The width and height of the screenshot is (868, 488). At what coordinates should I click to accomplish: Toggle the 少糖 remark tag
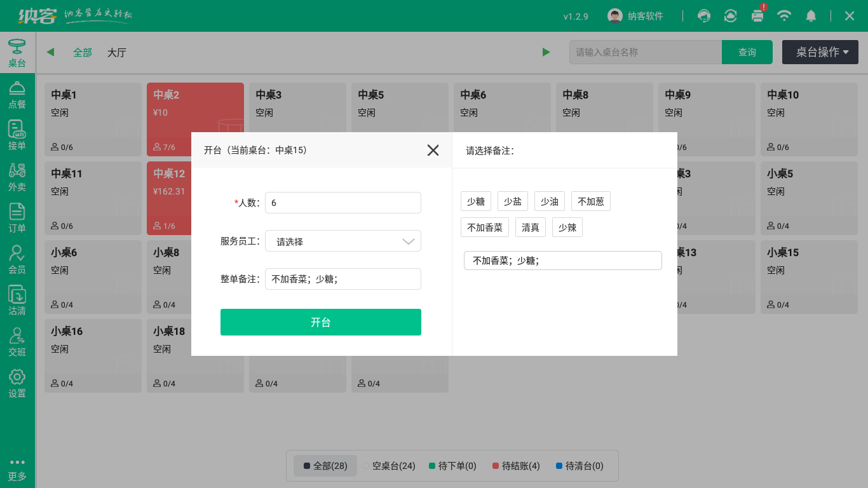(x=475, y=201)
